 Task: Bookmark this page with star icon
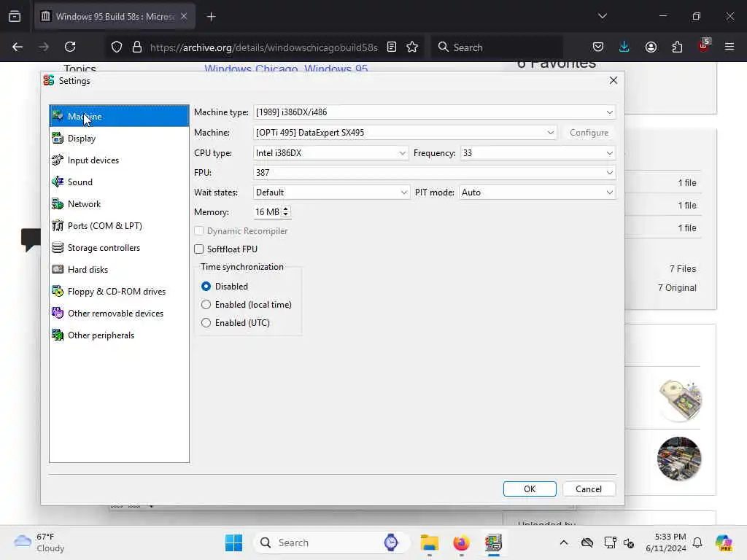coord(412,47)
